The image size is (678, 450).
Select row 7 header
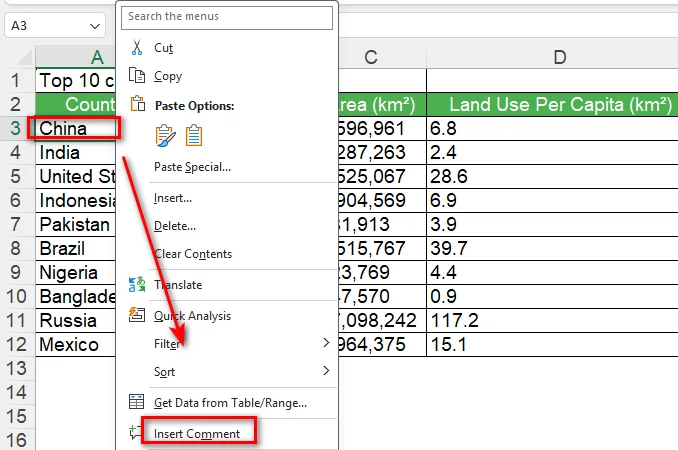point(17,224)
